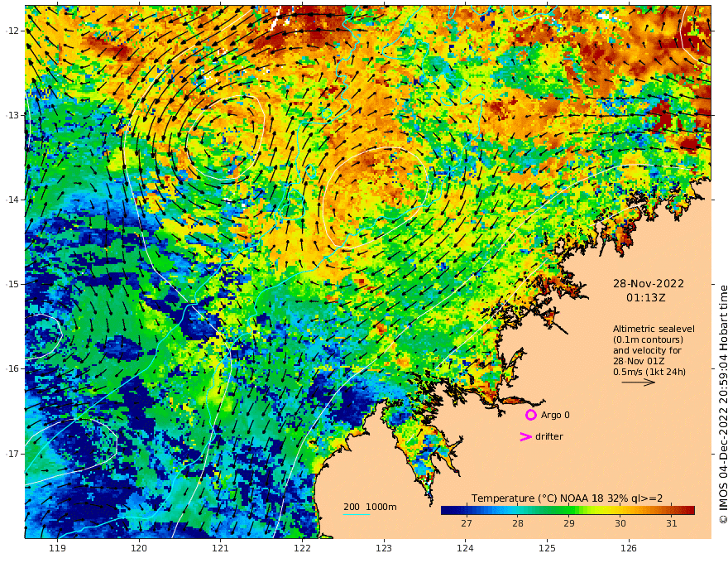Click the magenta Argo circle legend symbol
728x563 pixels.
tap(530, 415)
